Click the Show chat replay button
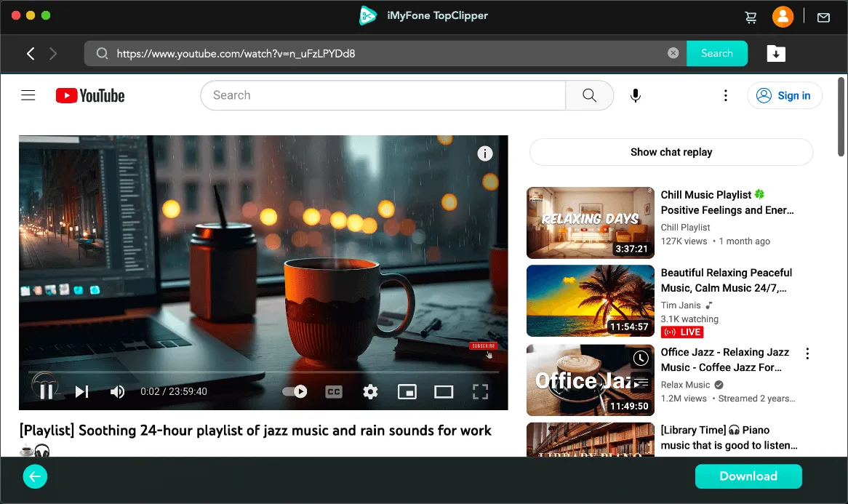 [x=671, y=152]
